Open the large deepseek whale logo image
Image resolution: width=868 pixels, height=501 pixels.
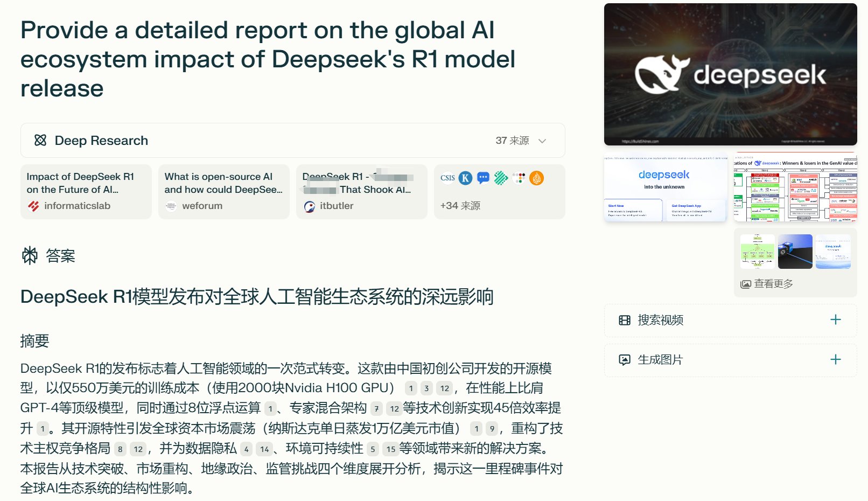point(730,74)
